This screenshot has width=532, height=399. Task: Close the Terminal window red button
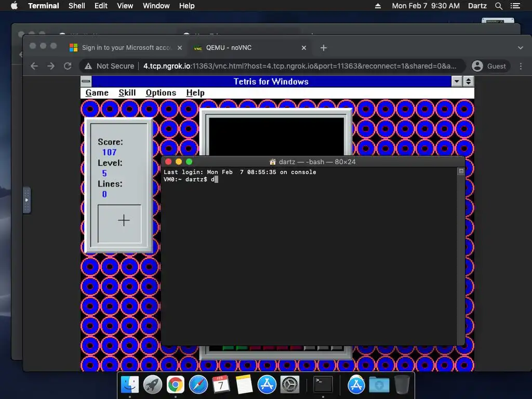168,162
